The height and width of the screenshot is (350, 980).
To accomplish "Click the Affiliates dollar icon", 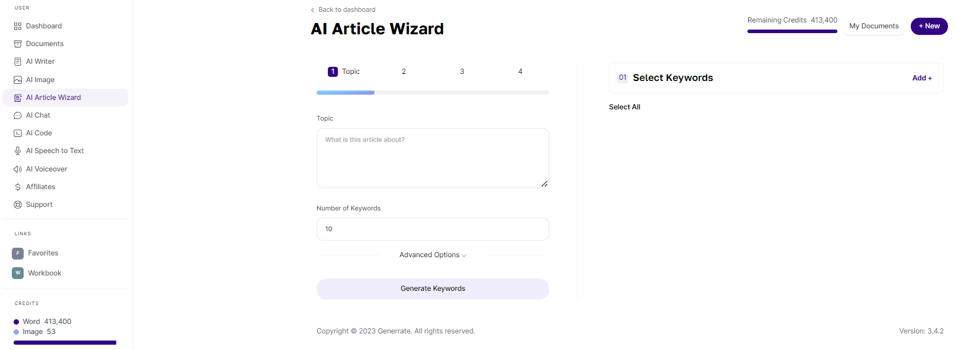I will tap(18, 187).
